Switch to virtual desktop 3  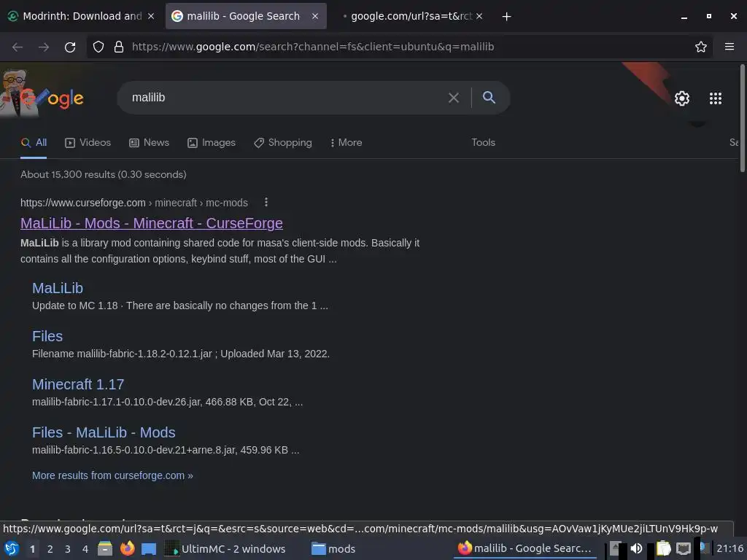(68, 549)
